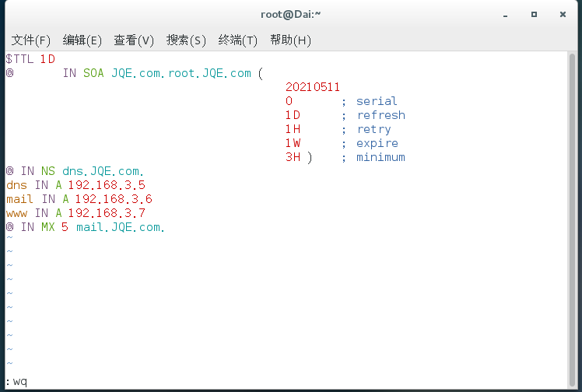
Task: Click the window title root@Dai:~
Action: point(291,15)
